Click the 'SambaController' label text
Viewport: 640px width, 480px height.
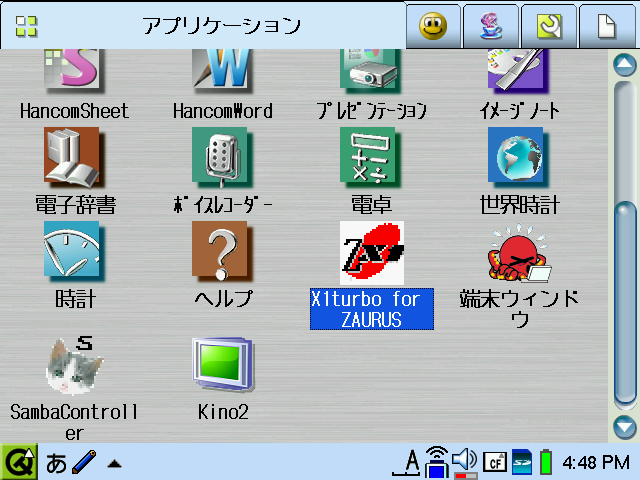74,422
